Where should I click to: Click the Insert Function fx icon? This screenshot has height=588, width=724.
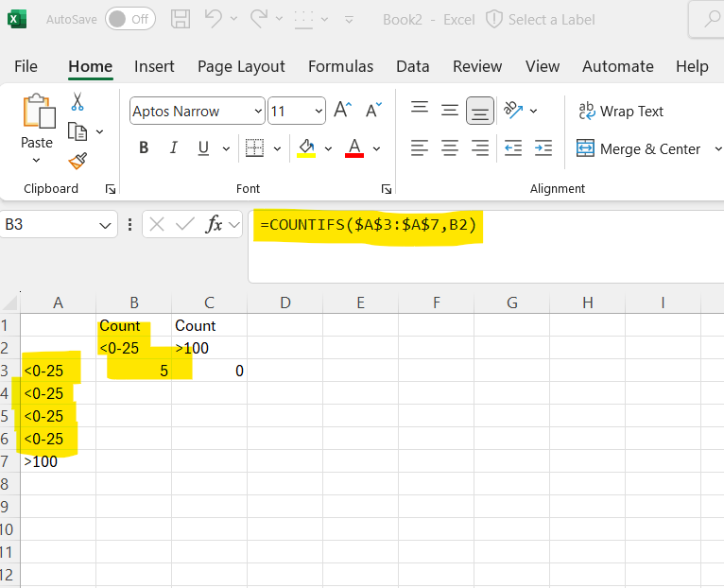[x=214, y=224]
